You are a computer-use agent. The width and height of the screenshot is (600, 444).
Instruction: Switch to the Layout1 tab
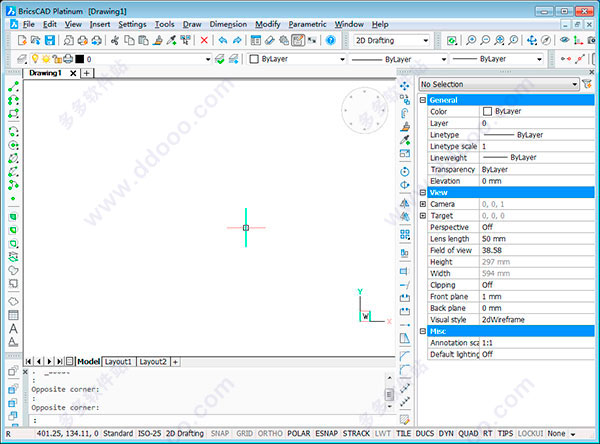(x=119, y=361)
